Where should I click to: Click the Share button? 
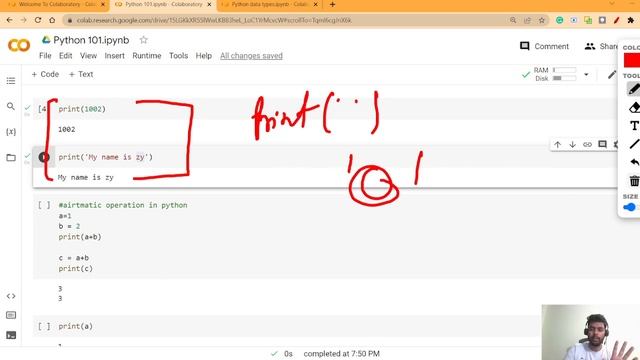(x=602, y=46)
